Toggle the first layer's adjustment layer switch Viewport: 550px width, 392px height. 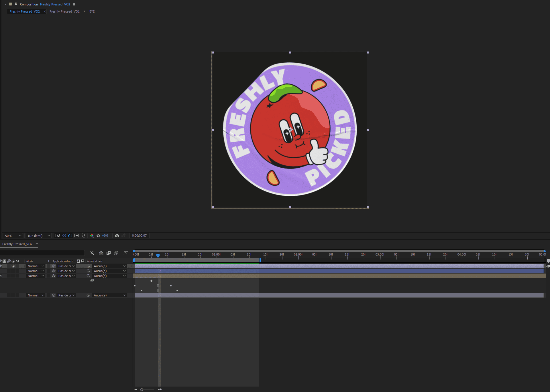tap(13, 266)
